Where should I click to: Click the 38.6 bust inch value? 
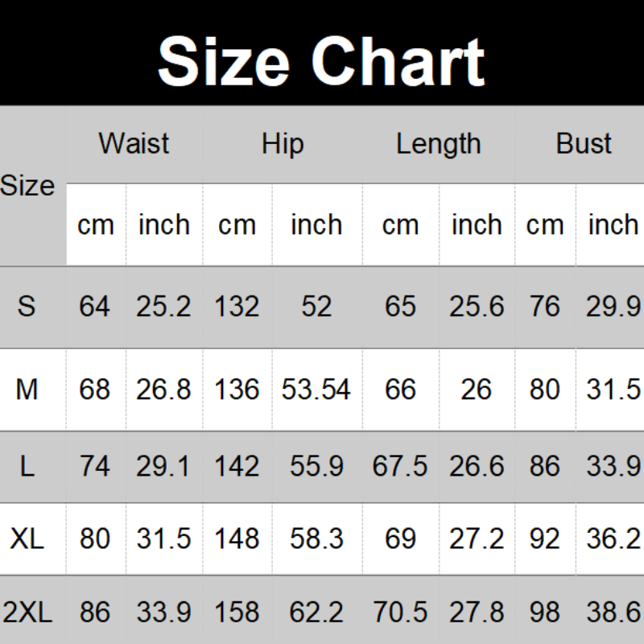613,613
